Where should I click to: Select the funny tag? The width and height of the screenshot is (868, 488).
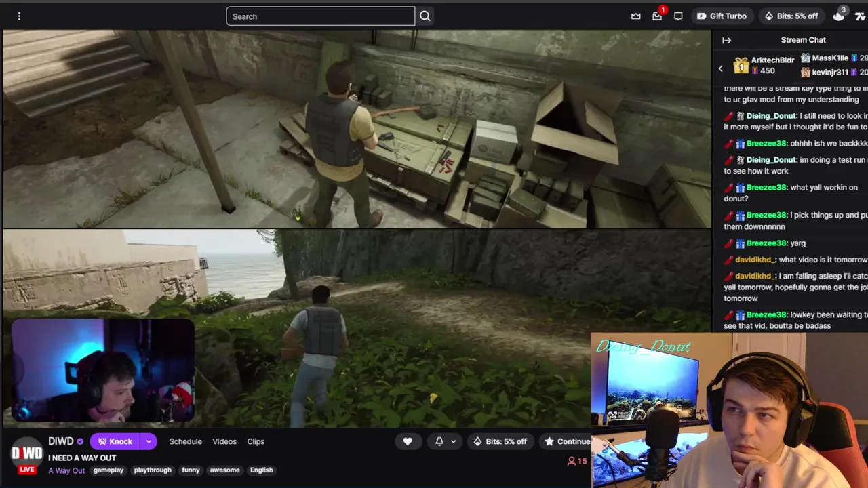(x=191, y=470)
